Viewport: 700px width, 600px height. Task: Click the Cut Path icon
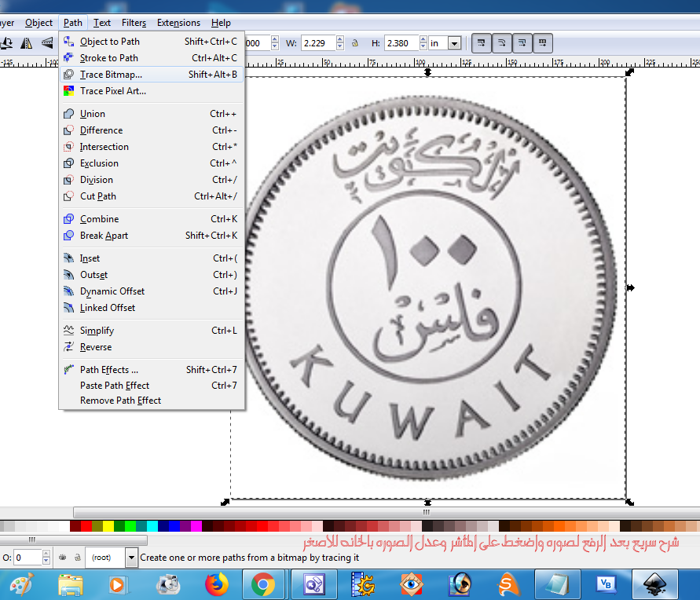point(69,196)
